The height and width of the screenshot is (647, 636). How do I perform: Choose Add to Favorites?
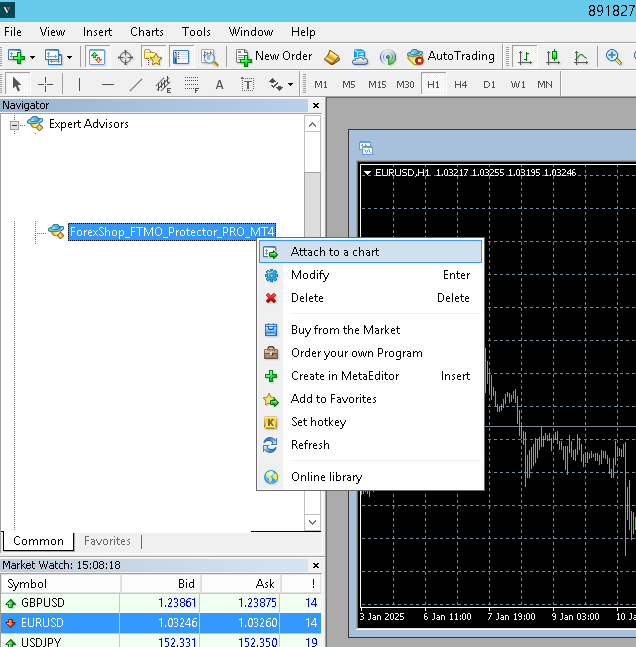point(370,399)
